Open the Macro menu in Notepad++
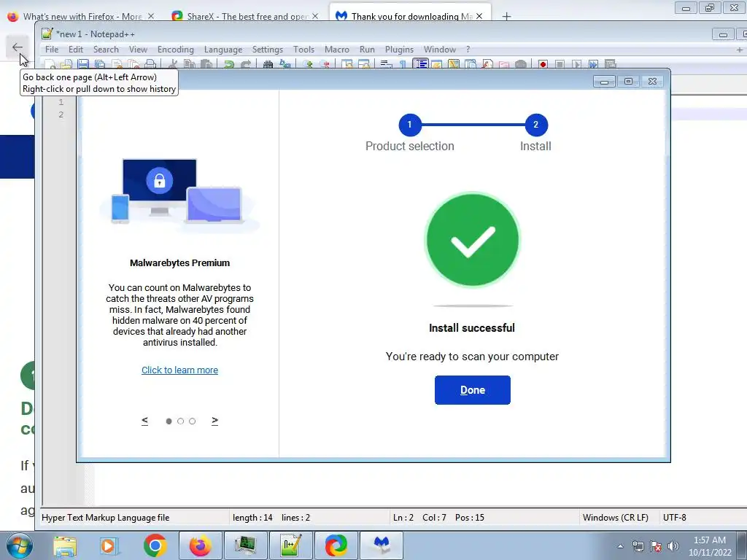The width and height of the screenshot is (747, 560). (x=337, y=50)
